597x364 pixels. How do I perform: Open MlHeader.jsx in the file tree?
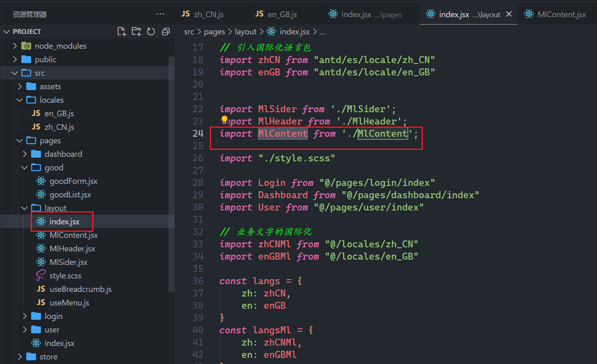click(72, 249)
